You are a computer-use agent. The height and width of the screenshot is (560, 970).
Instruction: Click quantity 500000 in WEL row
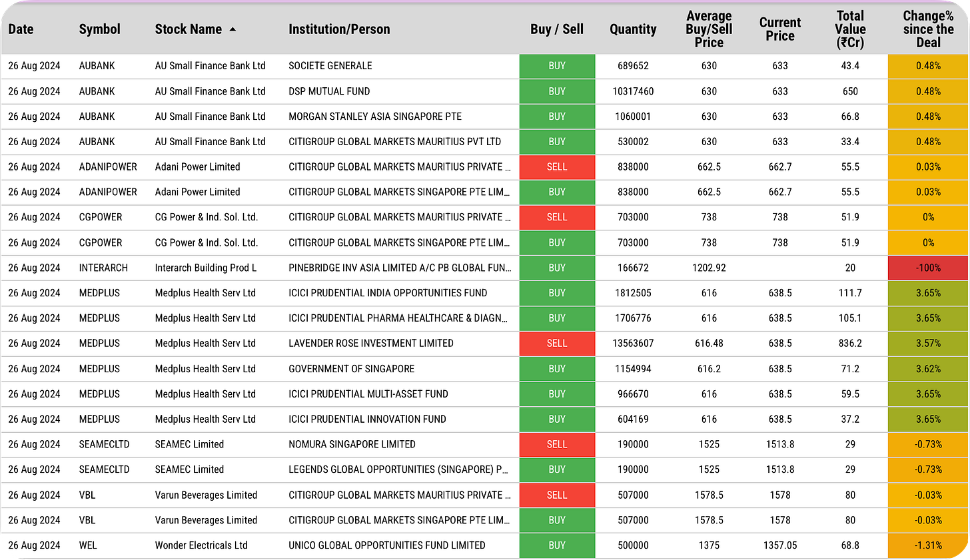point(633,545)
